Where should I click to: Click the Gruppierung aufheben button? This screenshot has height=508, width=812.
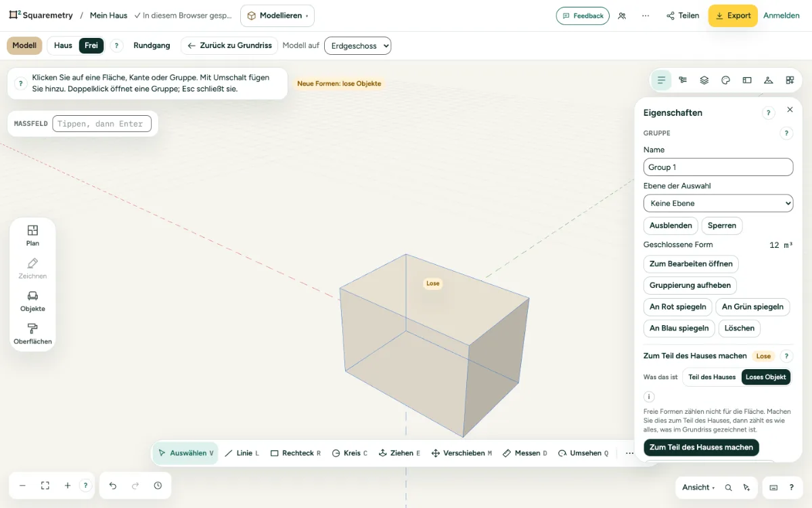click(690, 285)
